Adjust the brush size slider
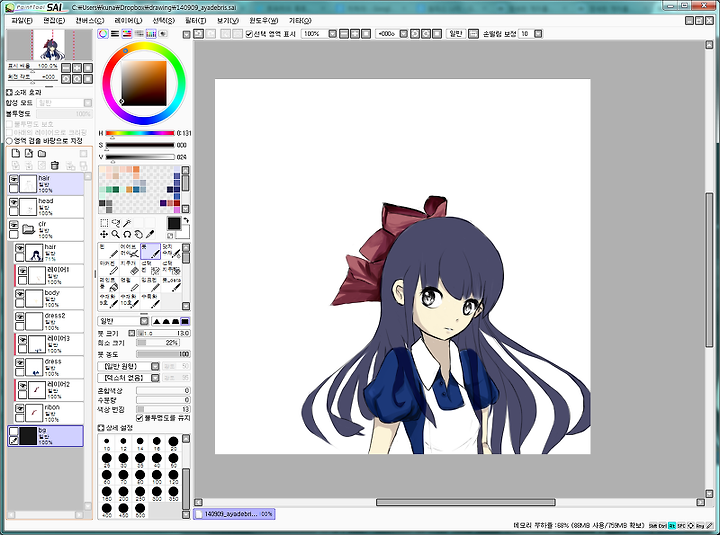This screenshot has width=720, height=535. tap(163, 333)
